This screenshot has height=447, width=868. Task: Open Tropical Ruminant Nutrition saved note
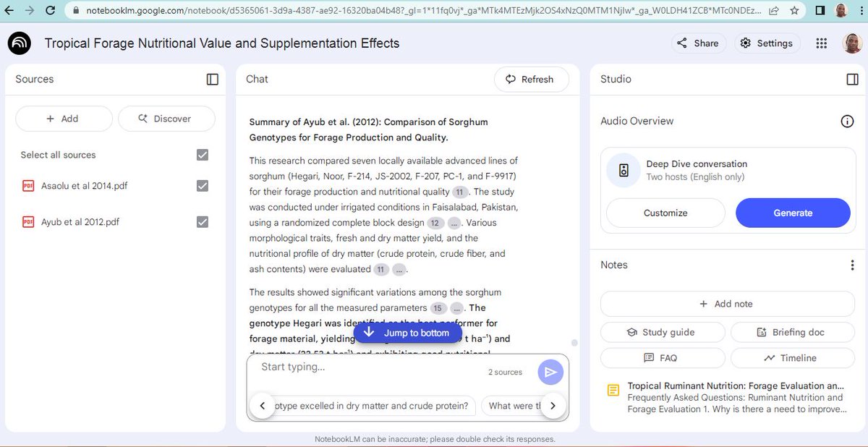tap(727, 397)
